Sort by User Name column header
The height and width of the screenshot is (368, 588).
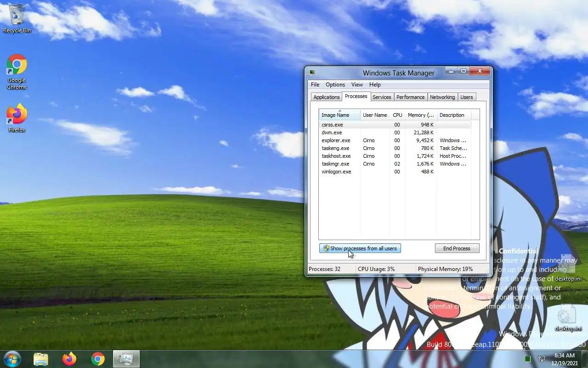point(375,115)
